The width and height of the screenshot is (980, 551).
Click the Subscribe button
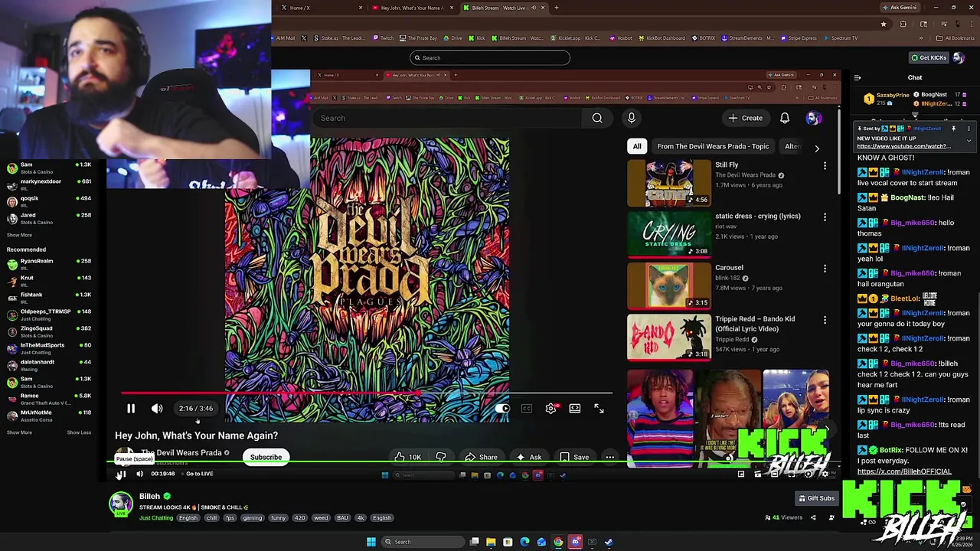266,458
